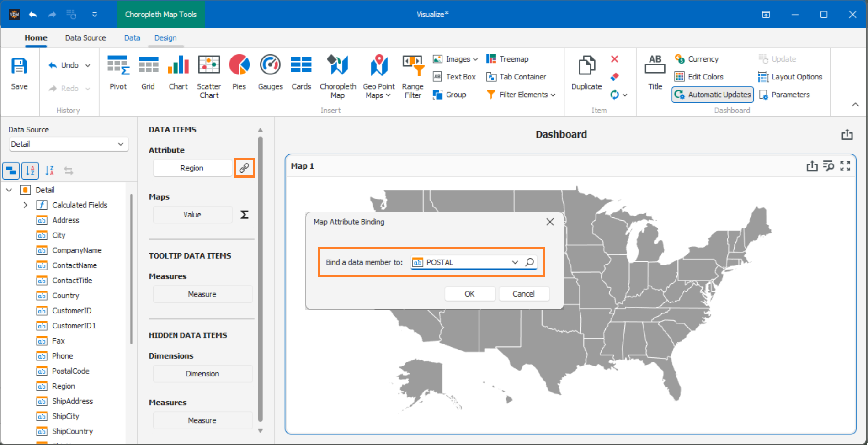Select the PostalCode field in the tree
Screen dimensions: 868x445
(71, 371)
